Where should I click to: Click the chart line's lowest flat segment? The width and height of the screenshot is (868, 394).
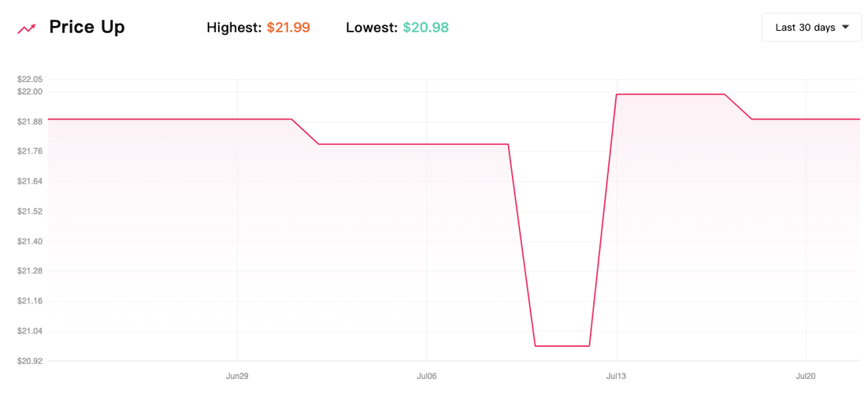click(x=562, y=346)
